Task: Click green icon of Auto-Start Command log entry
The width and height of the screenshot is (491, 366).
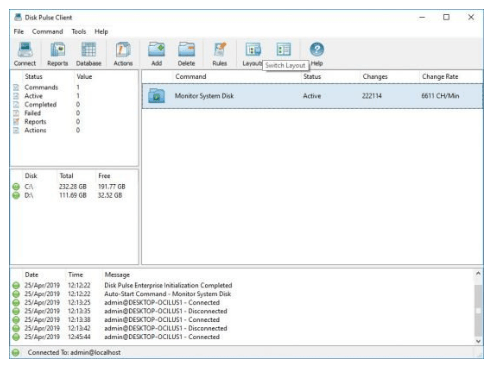Action: pyautogui.click(x=16, y=294)
